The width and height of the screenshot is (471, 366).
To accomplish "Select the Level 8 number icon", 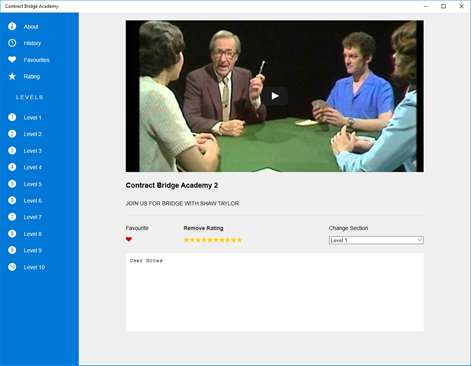I will tap(12, 234).
